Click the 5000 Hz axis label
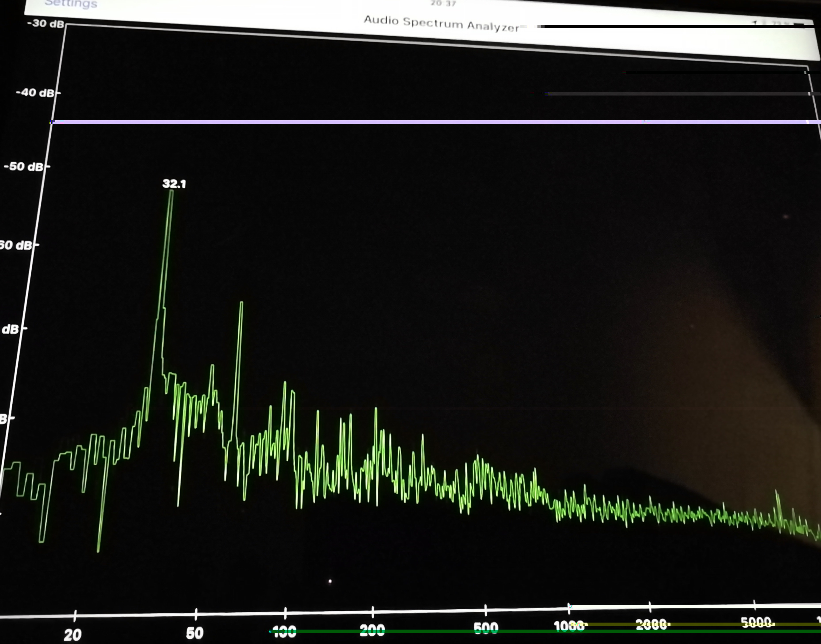Screen dimensions: 821x644 756,623
